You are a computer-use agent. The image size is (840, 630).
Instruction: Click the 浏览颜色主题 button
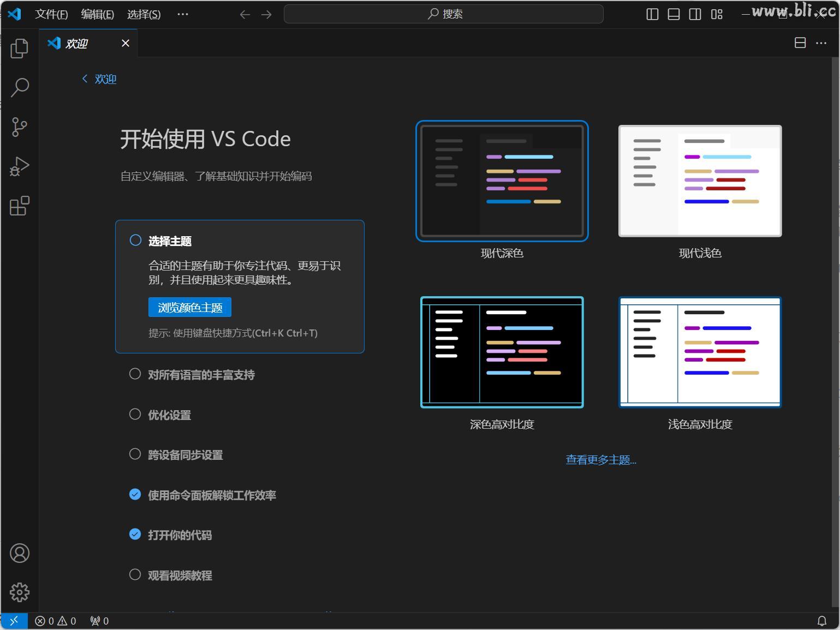point(189,307)
